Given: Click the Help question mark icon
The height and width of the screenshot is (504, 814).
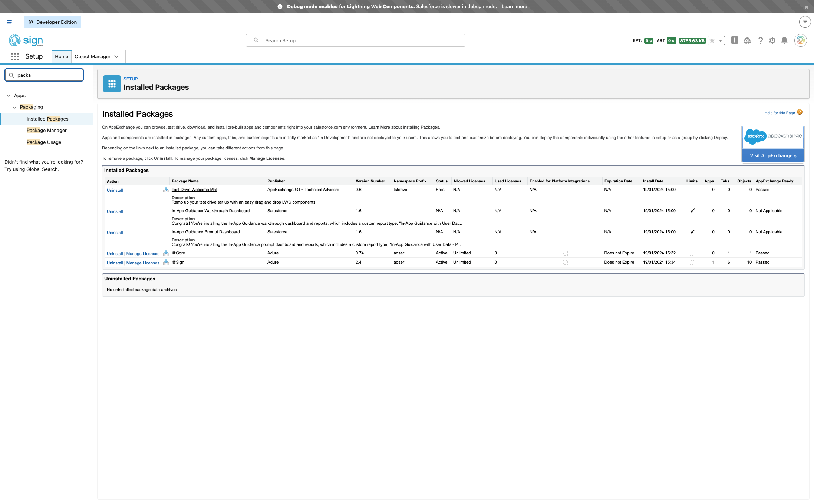Looking at the screenshot, I should click(x=760, y=40).
